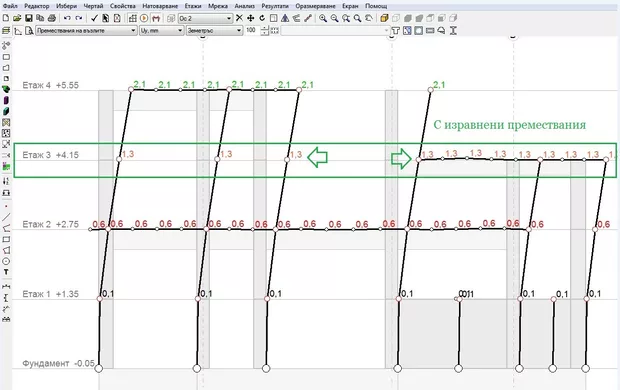Click the move cross-arrows icon
Image resolution: width=620 pixels, height=390 pixels.
tap(250, 18)
